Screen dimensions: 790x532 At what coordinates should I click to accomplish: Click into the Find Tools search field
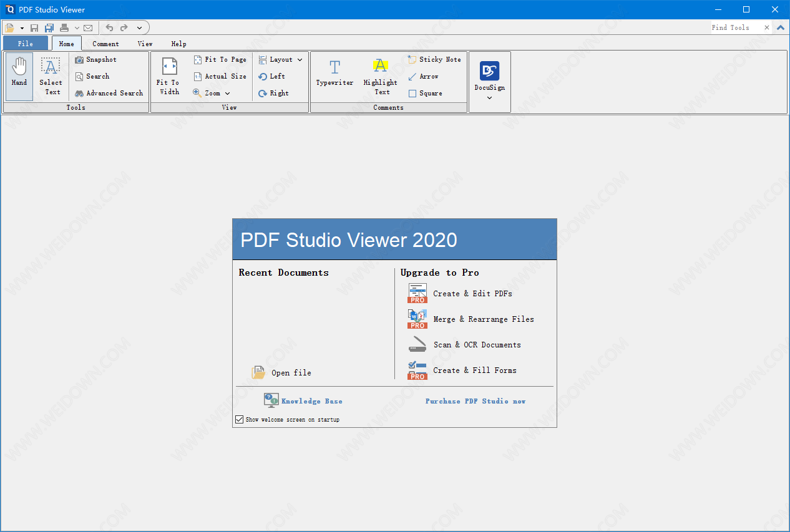click(x=735, y=27)
